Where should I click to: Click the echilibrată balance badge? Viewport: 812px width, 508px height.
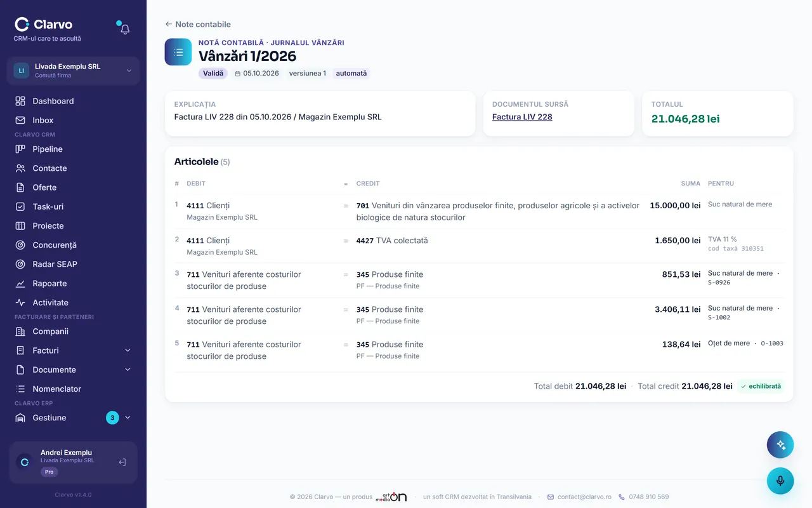point(761,386)
